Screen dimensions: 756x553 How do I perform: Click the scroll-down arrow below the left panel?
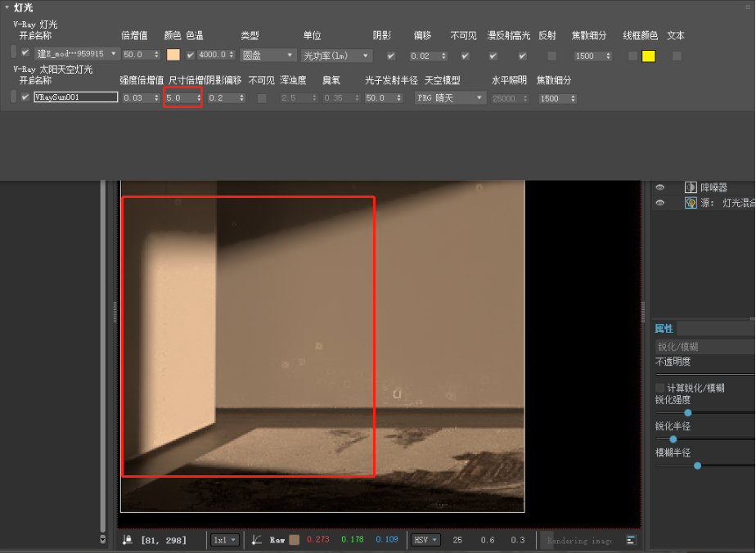coord(102,540)
